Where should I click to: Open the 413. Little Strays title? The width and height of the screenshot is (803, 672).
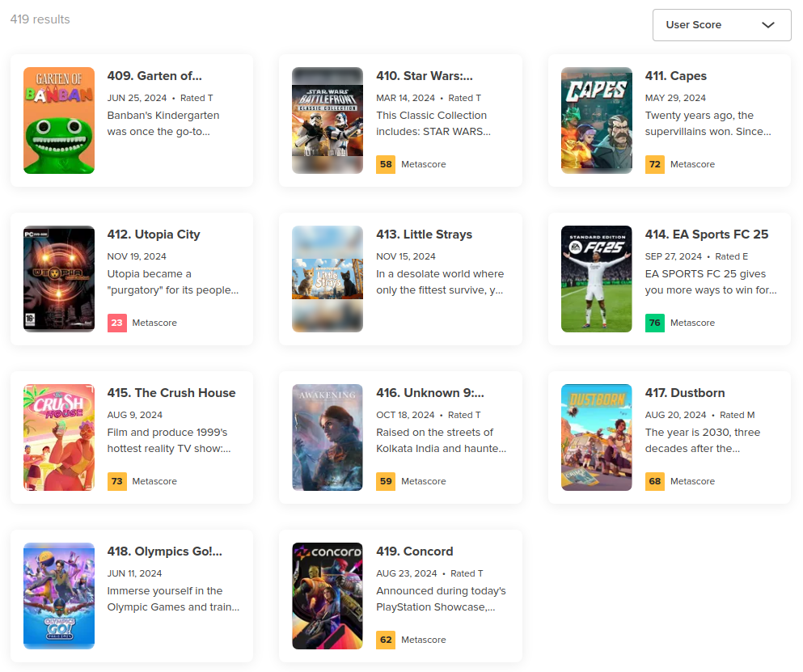424,235
